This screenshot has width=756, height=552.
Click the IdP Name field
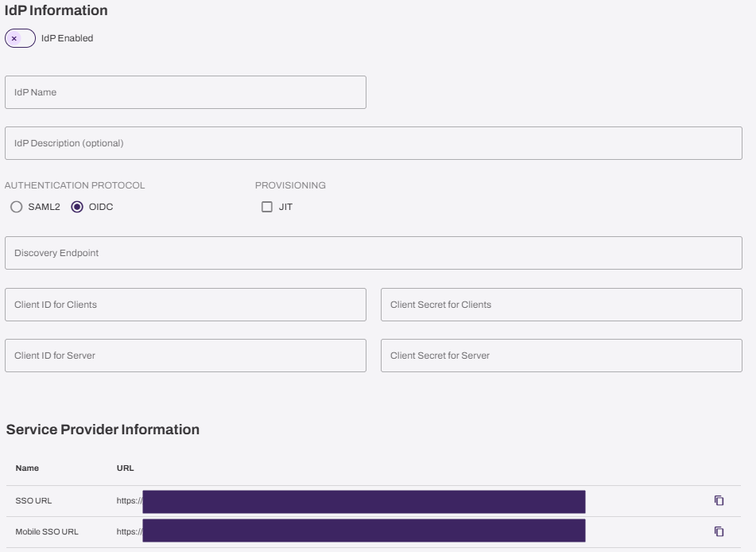tap(186, 92)
